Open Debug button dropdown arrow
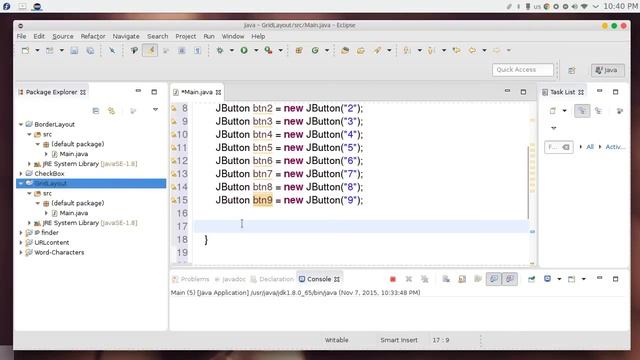Screen dimensions: 640x360 231,50
